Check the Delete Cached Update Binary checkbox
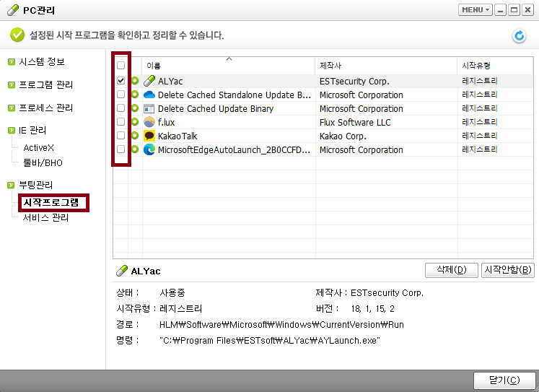 coord(120,108)
